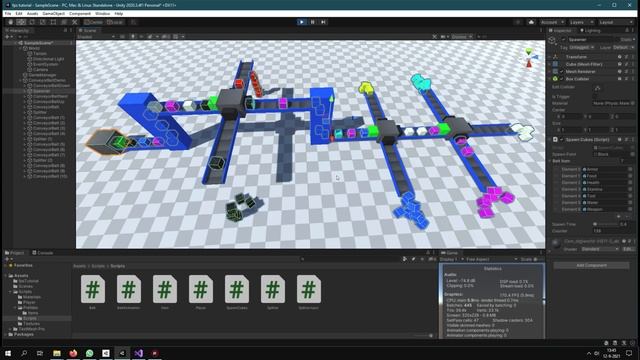
Task: Open the Component menu
Action: click(80, 13)
